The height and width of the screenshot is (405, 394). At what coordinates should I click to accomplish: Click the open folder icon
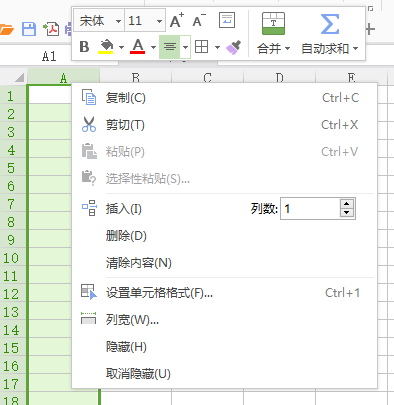[7, 29]
